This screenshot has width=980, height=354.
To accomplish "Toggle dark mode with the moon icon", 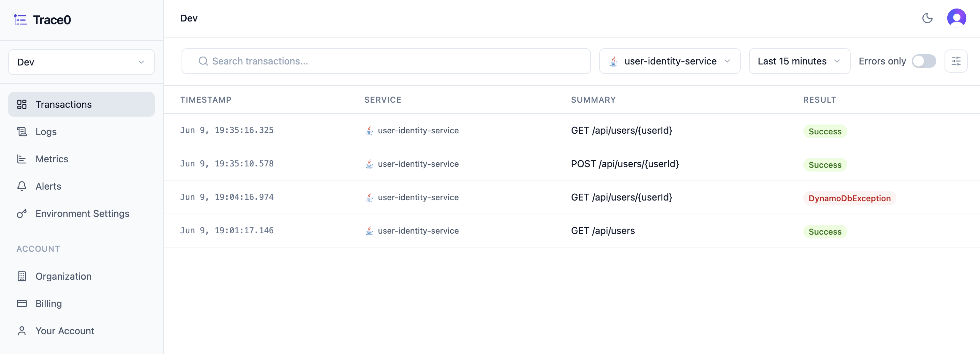I will coord(927,18).
